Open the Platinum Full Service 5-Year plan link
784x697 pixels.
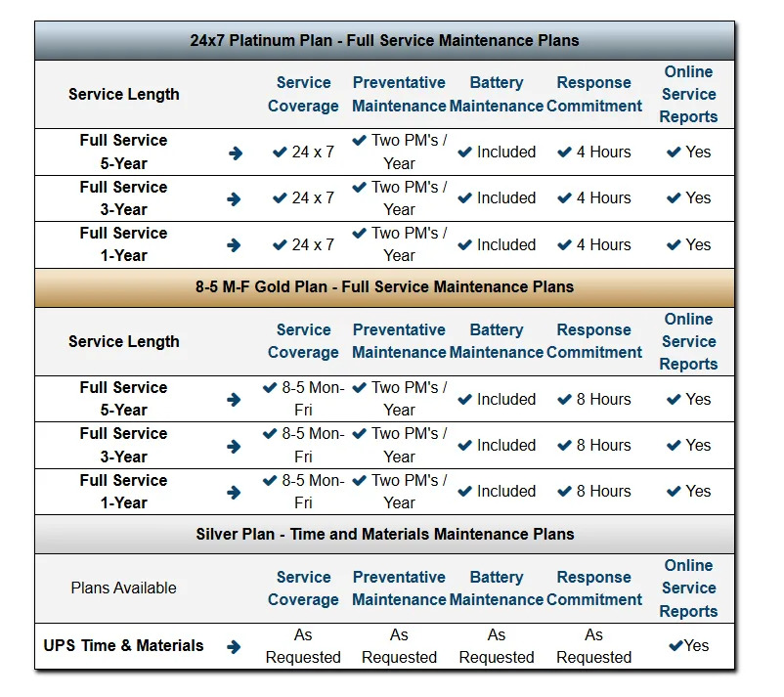(x=123, y=152)
